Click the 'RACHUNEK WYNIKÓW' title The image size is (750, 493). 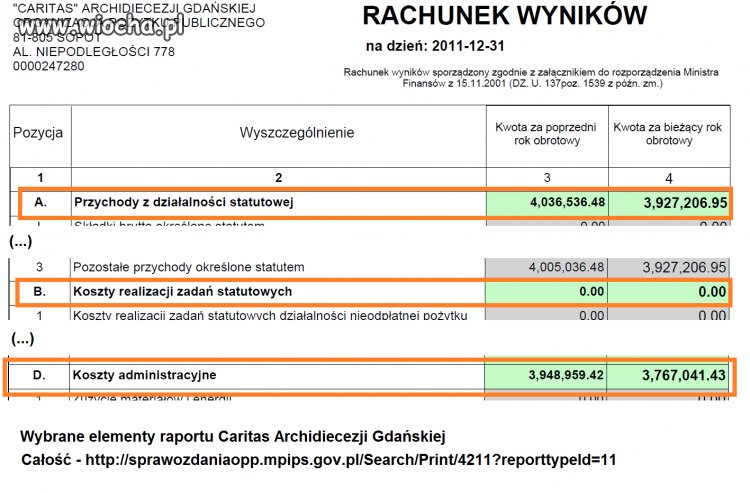click(505, 16)
